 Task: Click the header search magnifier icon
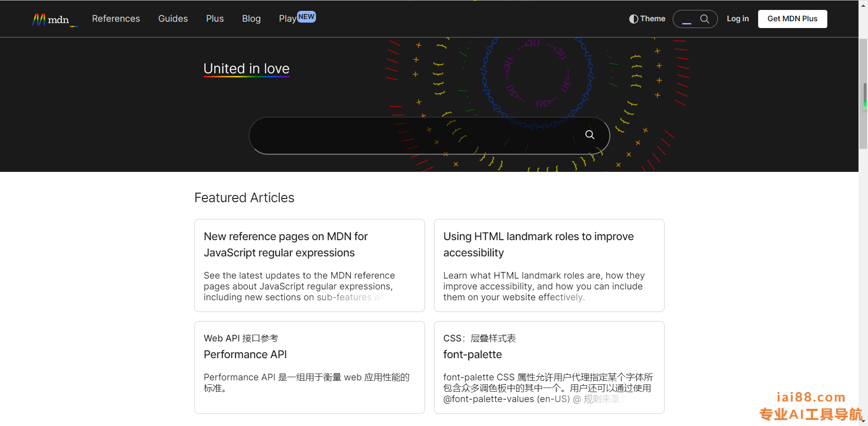[704, 19]
